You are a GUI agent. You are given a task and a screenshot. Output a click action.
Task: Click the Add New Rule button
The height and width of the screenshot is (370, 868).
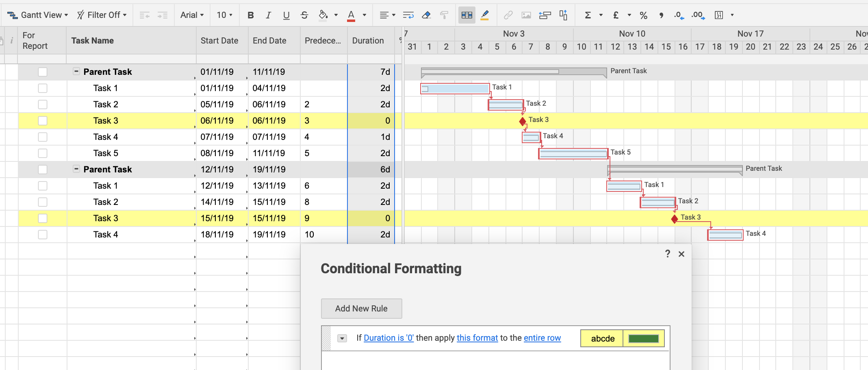(361, 309)
